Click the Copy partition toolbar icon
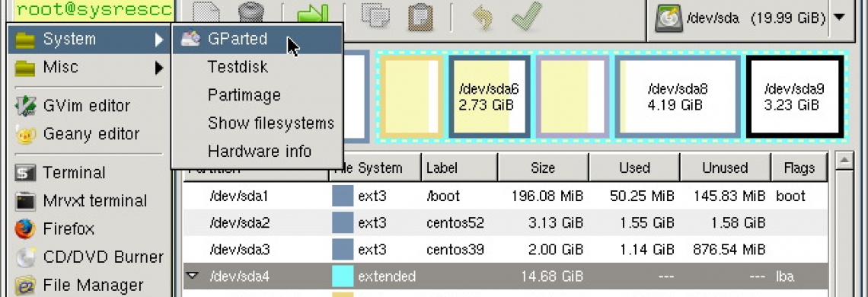The image size is (868, 297). coord(375,15)
